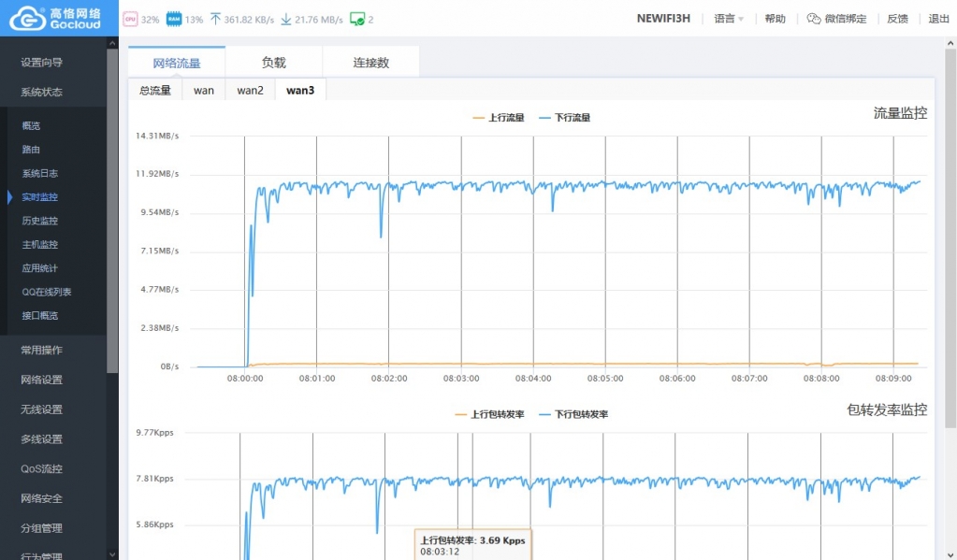Open the 系统日志 sidebar item
The height and width of the screenshot is (560, 957).
(39, 173)
